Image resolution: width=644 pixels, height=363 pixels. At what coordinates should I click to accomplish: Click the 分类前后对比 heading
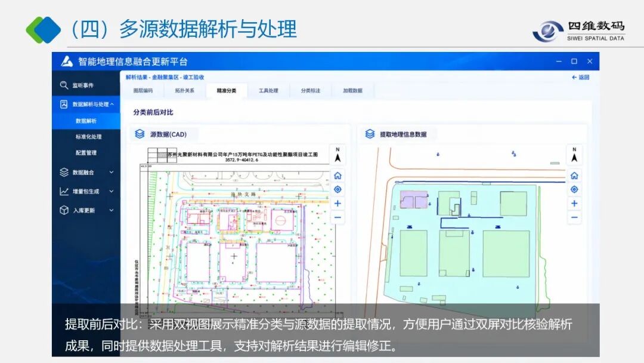[x=153, y=112]
